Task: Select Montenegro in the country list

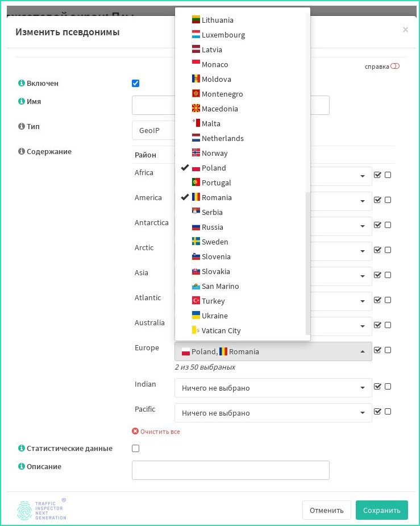Action: point(240,94)
